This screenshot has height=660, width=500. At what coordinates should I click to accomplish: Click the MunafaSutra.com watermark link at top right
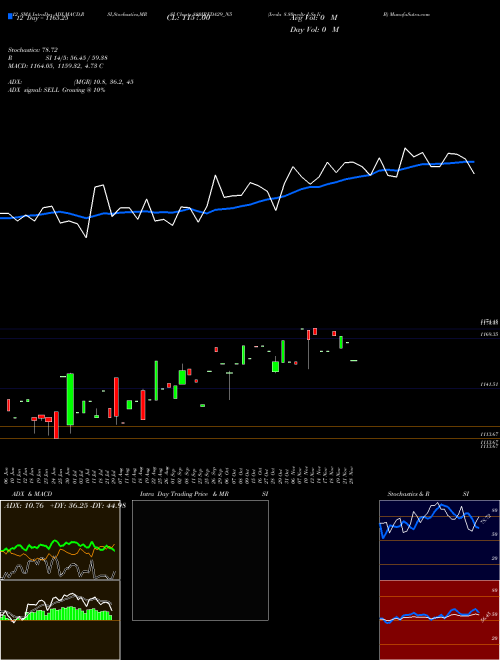[407, 14]
